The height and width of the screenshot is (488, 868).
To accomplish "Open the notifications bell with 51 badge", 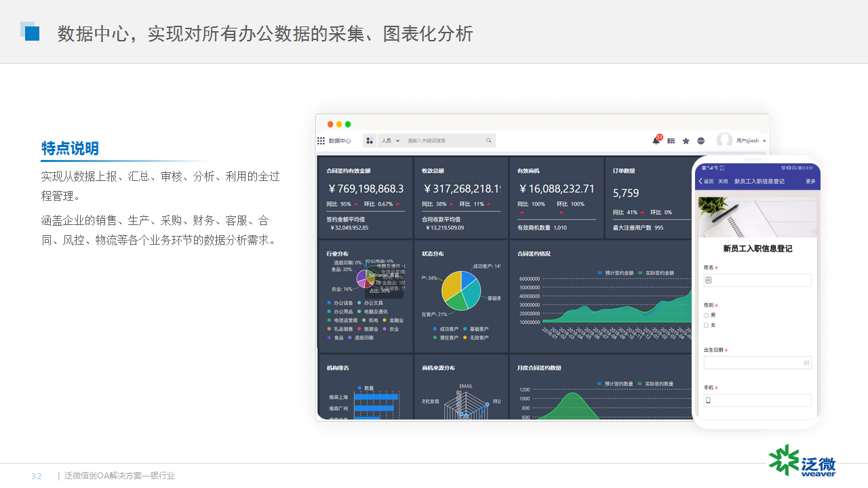I will pos(656,140).
